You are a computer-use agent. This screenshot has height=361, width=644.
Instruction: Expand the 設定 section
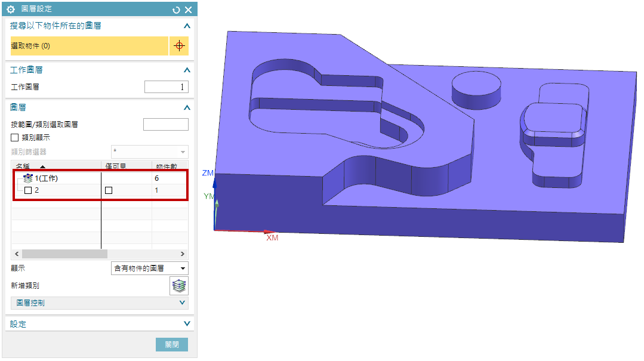(x=187, y=323)
